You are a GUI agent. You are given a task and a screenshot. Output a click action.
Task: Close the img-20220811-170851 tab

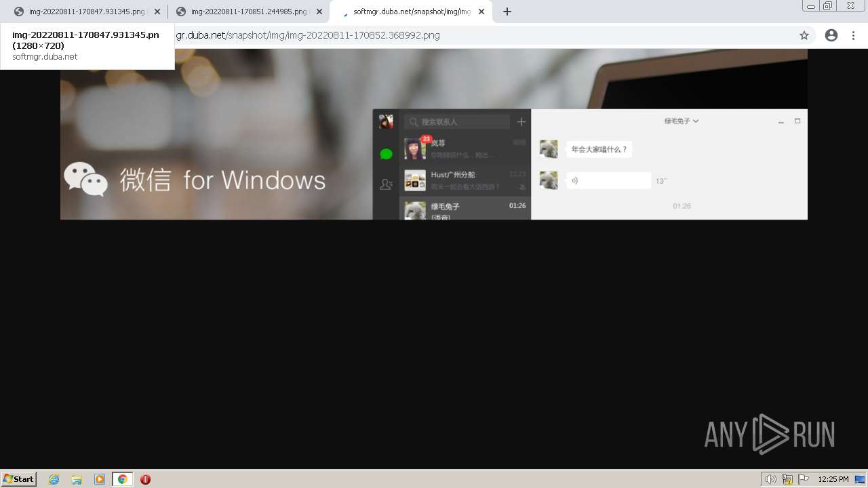[319, 12]
